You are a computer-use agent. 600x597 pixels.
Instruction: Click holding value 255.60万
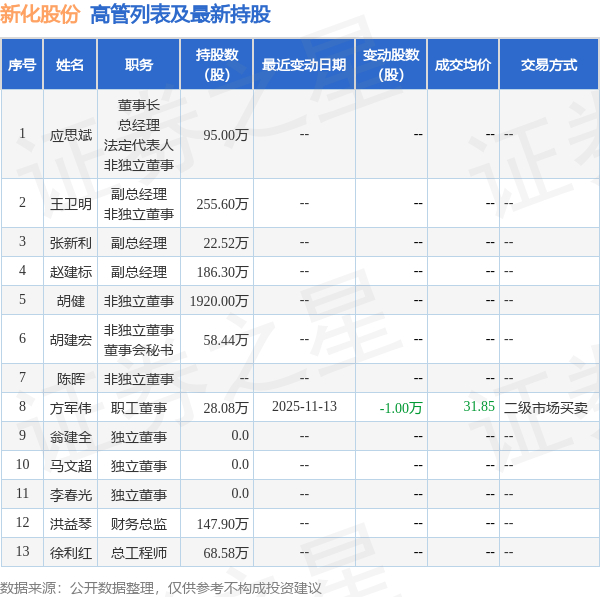click(222, 204)
